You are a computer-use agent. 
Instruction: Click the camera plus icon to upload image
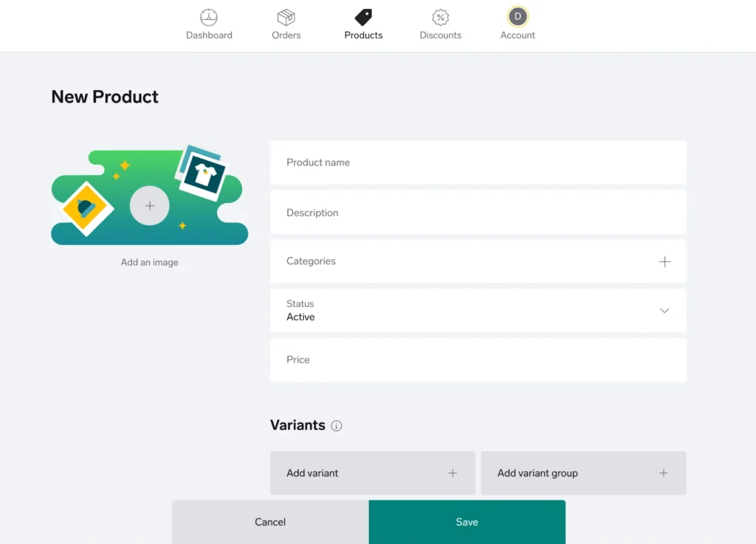[x=149, y=206]
